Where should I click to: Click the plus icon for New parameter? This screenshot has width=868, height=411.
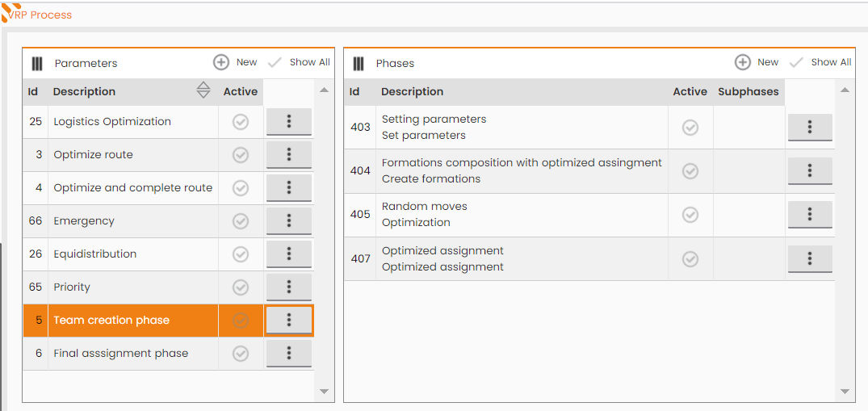pos(221,63)
